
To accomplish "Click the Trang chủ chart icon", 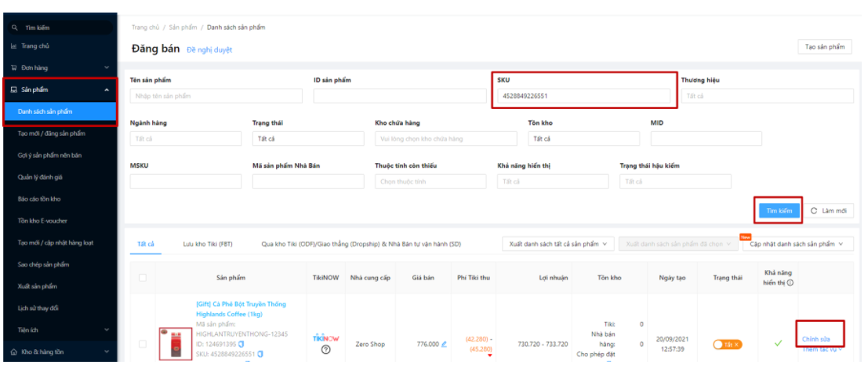I will 14,46.
